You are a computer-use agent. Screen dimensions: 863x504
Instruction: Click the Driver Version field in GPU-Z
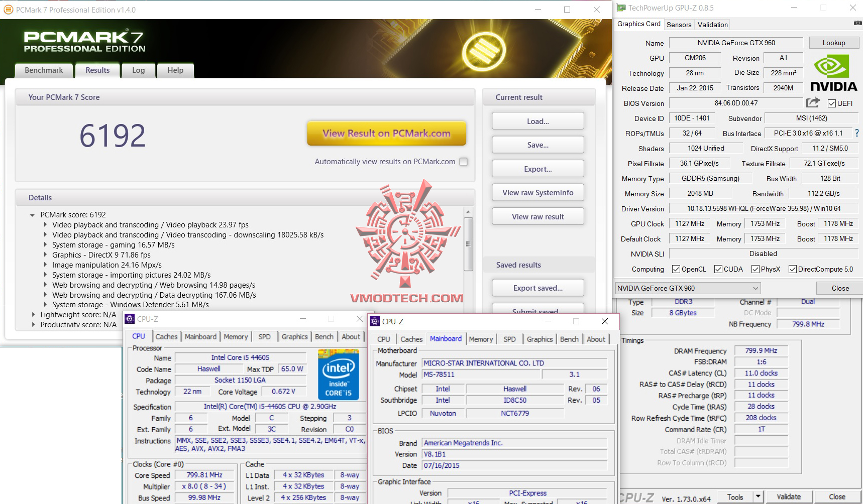click(764, 208)
